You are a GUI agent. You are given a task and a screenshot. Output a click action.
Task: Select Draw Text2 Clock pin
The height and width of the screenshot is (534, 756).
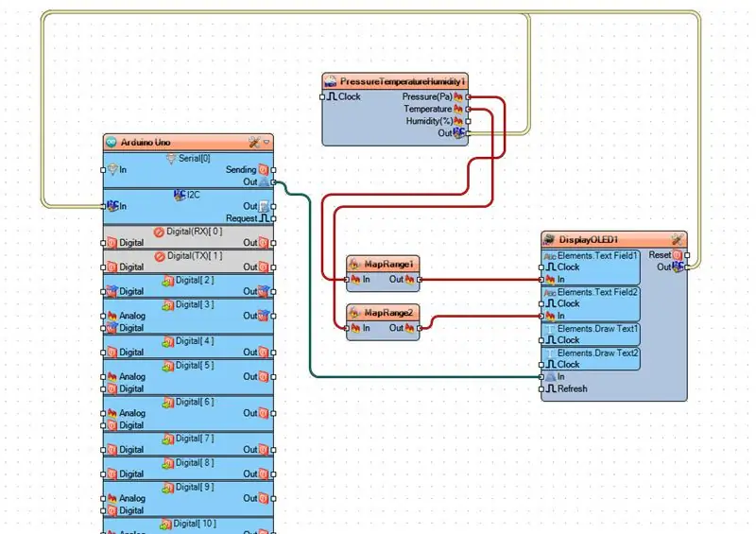(541, 365)
